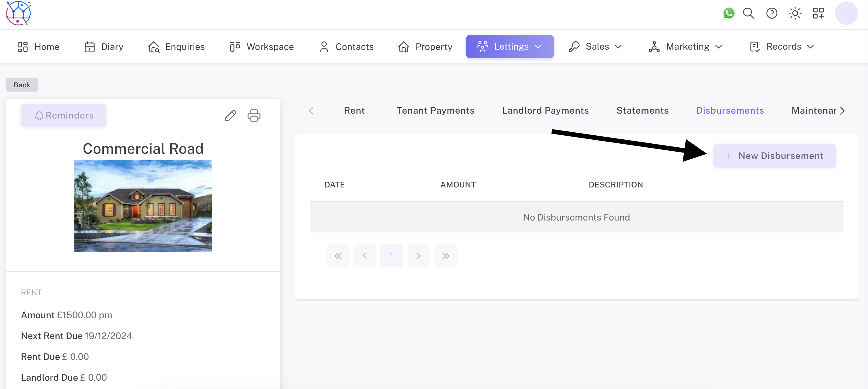The width and height of the screenshot is (868, 389).
Task: Click the search magnifier icon
Action: pos(748,13)
